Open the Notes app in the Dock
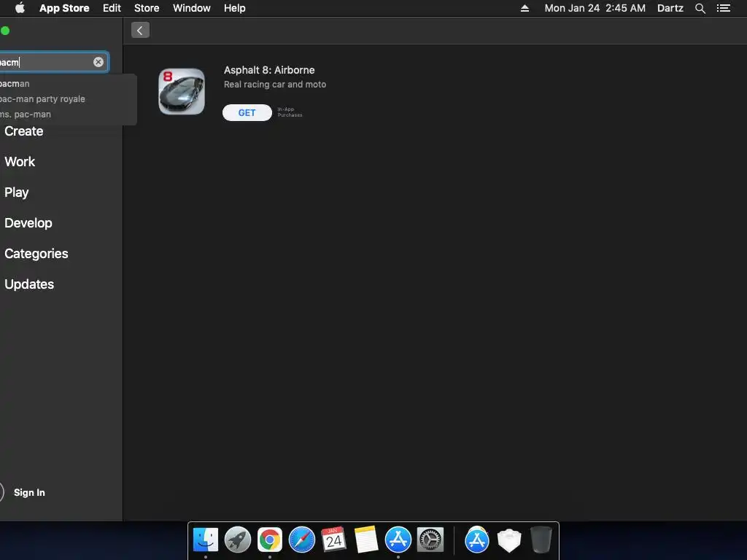 [366, 540]
